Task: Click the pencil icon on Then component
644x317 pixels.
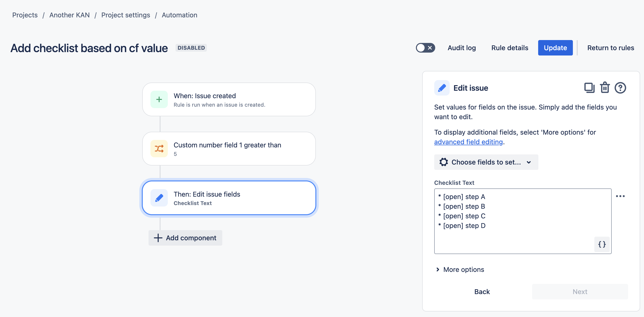Action: click(159, 198)
